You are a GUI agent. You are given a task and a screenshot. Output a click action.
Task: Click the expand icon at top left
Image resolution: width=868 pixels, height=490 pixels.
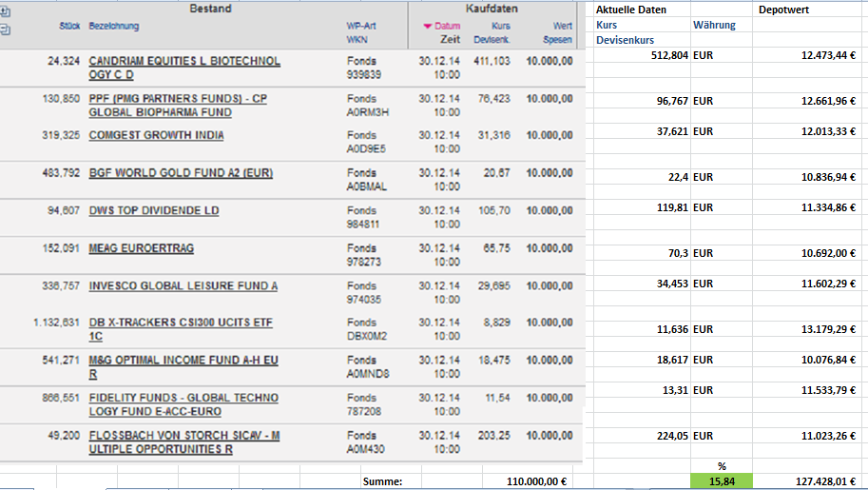click(x=5, y=11)
